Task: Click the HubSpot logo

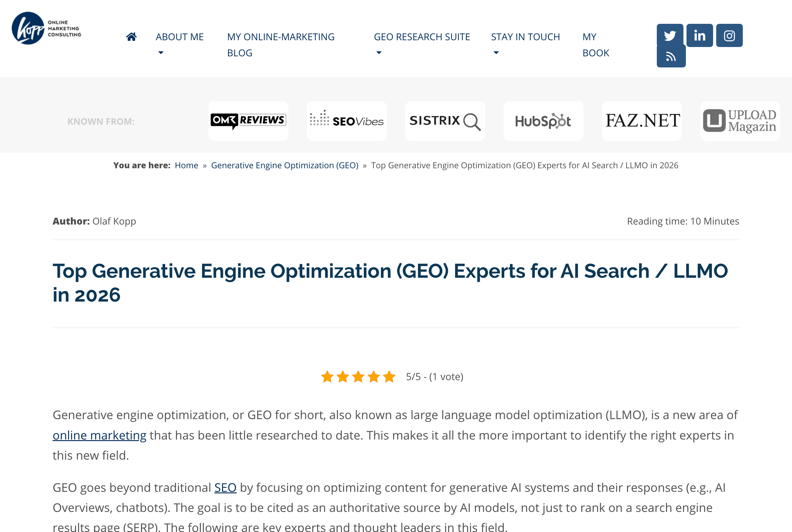Action: tap(543, 121)
